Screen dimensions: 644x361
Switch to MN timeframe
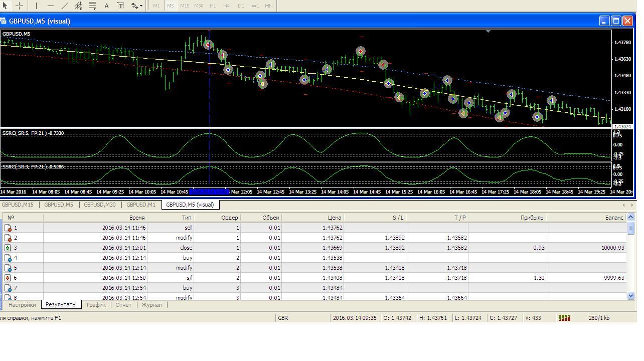pyautogui.click(x=269, y=6)
